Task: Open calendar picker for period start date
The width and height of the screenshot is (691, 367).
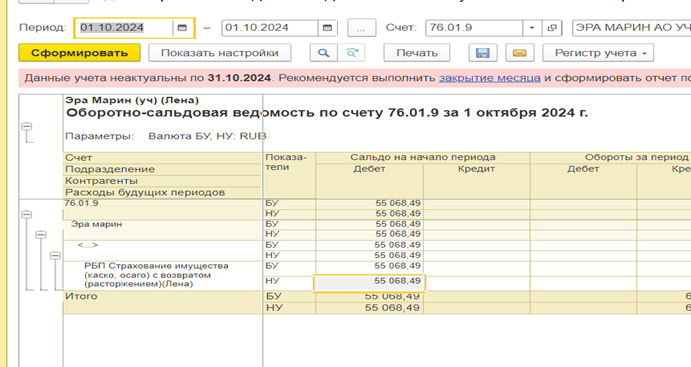Action: click(182, 28)
